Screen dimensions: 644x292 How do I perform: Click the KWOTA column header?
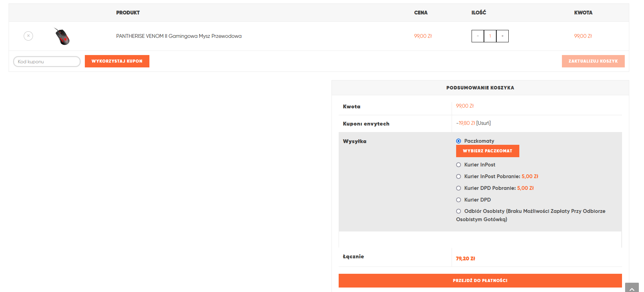click(x=583, y=13)
